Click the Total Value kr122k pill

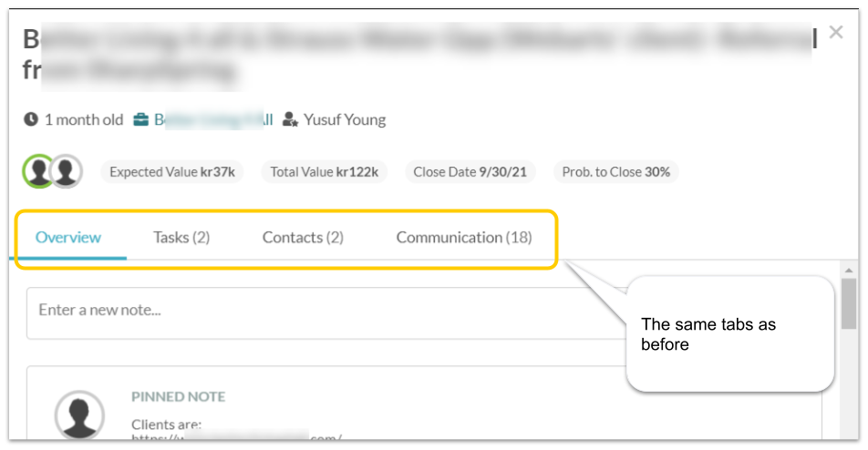point(325,172)
